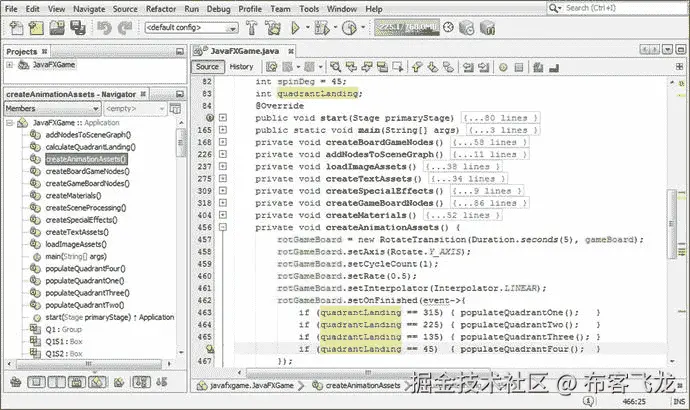Click the Uncomment icon in the editor toolbar
690x410 pixels.
[554, 67]
